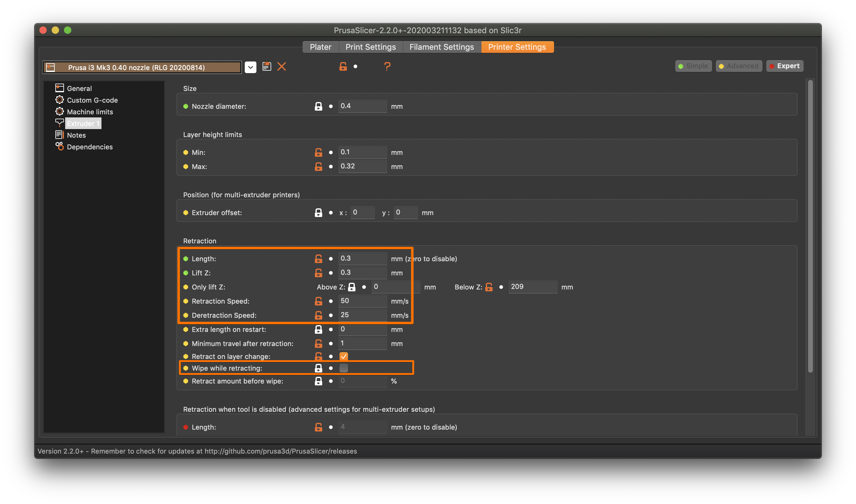
Task: Enable Wipe while retracting checkbox
Action: [344, 368]
